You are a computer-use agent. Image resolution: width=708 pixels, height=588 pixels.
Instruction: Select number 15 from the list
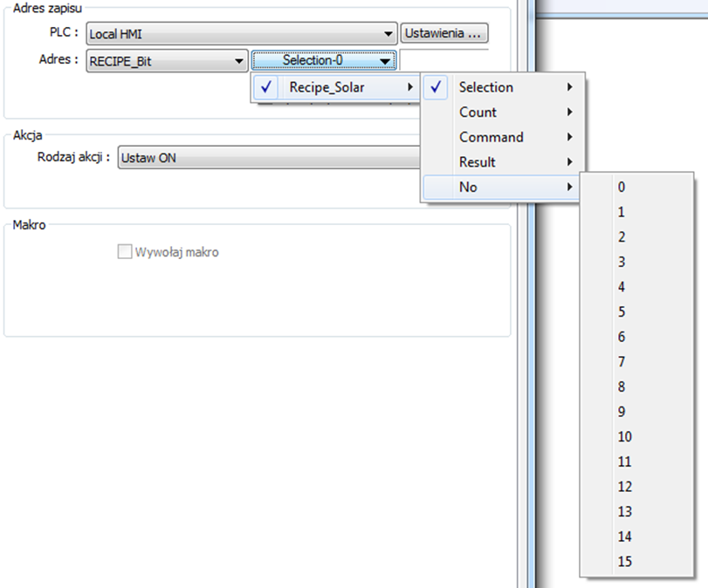pos(636,561)
